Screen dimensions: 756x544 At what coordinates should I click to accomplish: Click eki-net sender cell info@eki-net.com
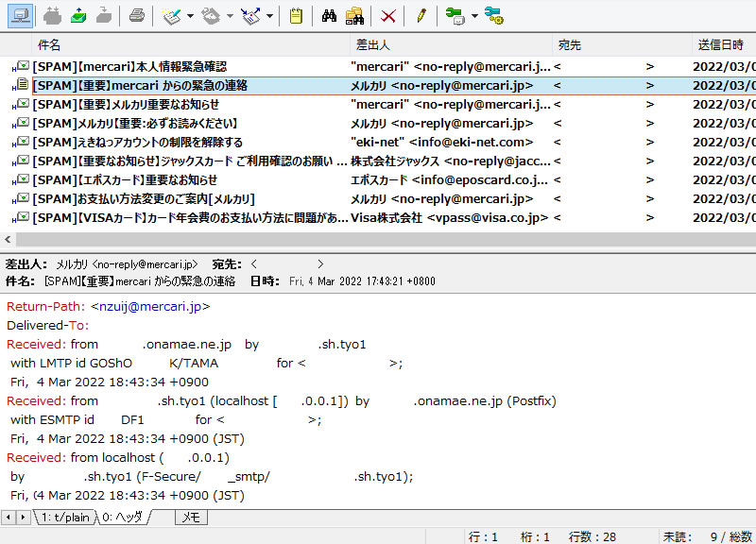(442, 143)
